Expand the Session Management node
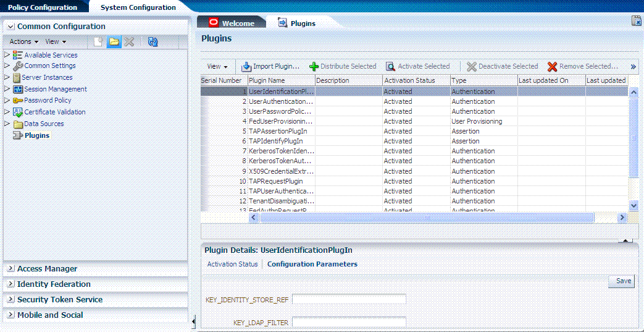 [x=7, y=88]
